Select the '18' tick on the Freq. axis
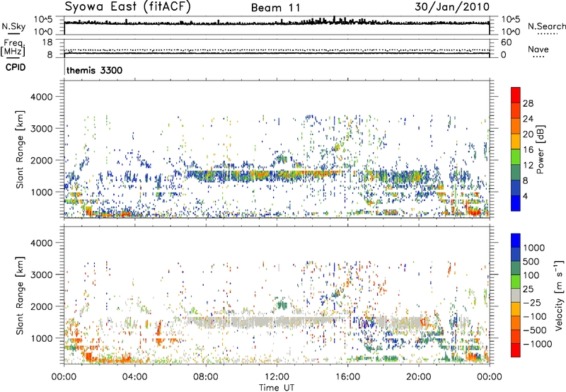This screenshot has height=392, width=566. point(47,42)
